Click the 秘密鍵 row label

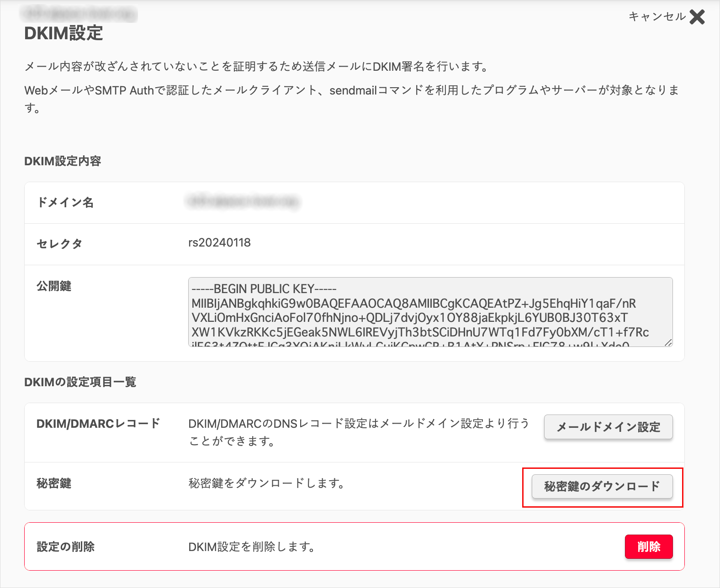54,483
